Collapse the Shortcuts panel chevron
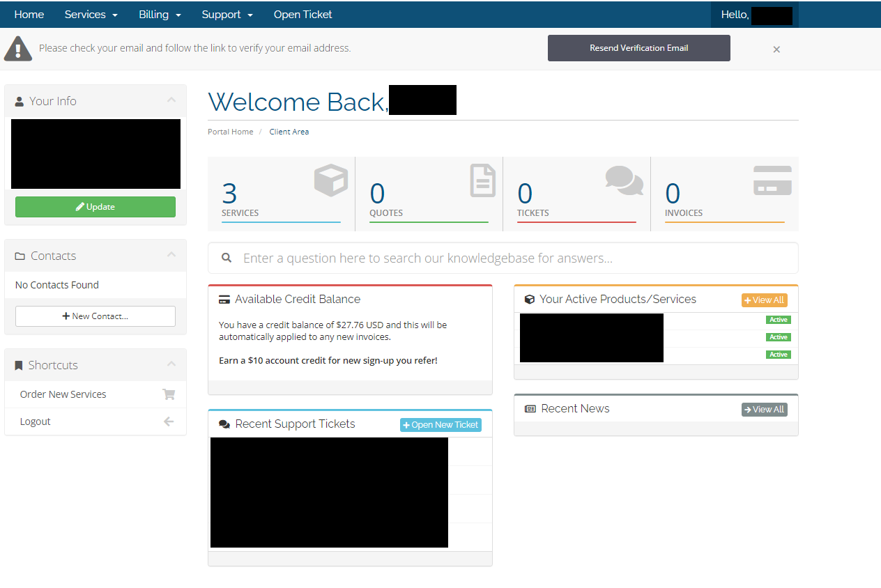The width and height of the screenshot is (881, 588). (171, 364)
